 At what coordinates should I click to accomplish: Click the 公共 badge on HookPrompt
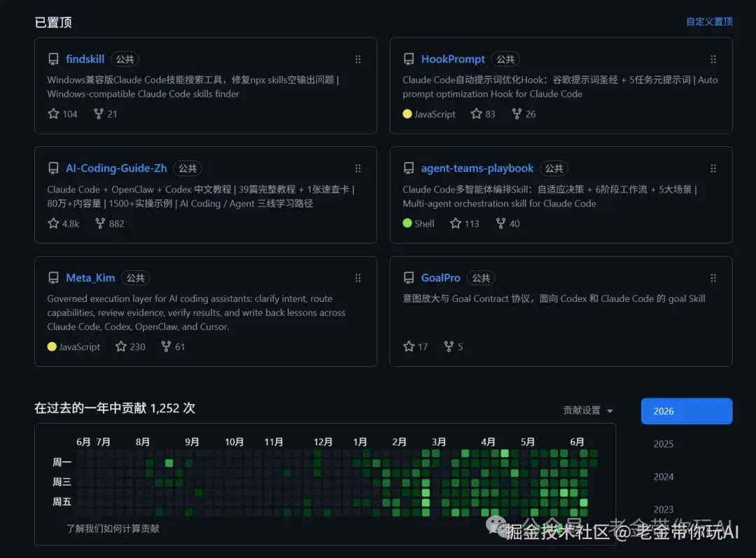505,60
